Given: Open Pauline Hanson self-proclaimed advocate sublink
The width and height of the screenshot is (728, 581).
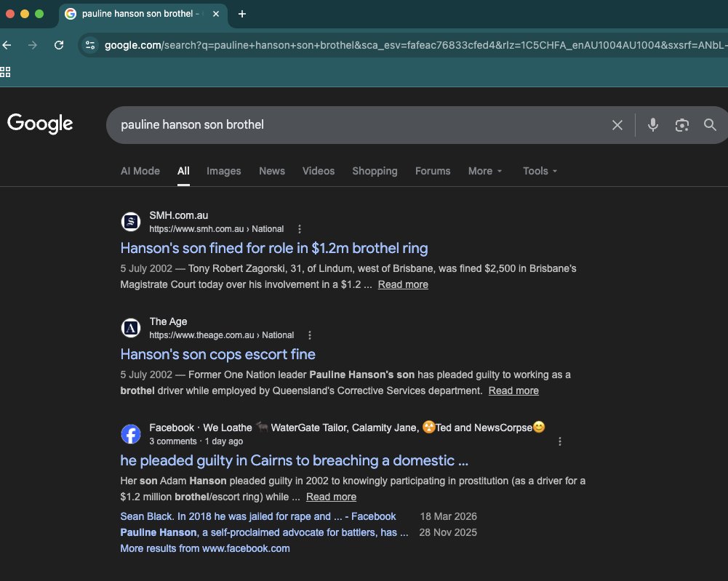Looking at the screenshot, I should pyautogui.click(x=264, y=532).
